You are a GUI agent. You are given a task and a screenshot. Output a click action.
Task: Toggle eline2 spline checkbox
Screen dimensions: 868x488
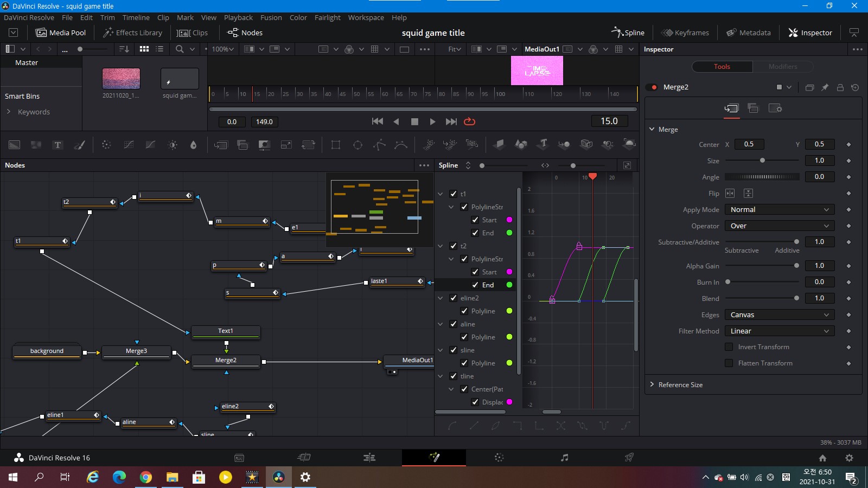click(x=454, y=298)
